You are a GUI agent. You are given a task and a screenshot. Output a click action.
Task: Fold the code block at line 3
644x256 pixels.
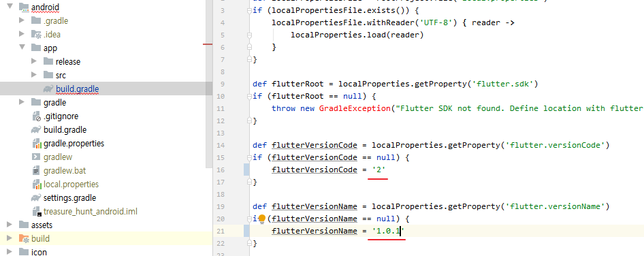(x=249, y=10)
